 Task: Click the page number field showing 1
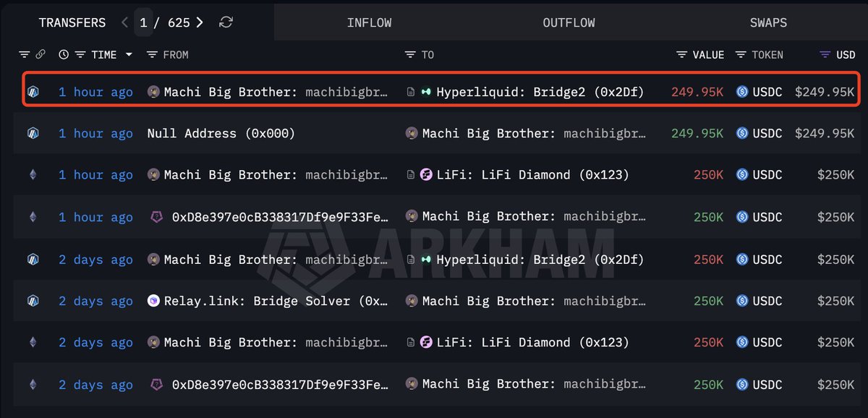click(x=143, y=22)
